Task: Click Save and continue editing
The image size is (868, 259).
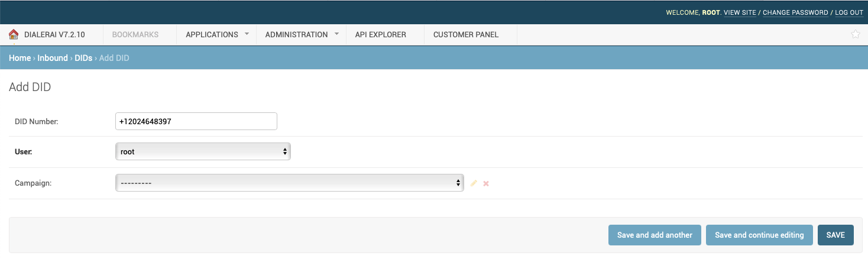Action: [759, 235]
